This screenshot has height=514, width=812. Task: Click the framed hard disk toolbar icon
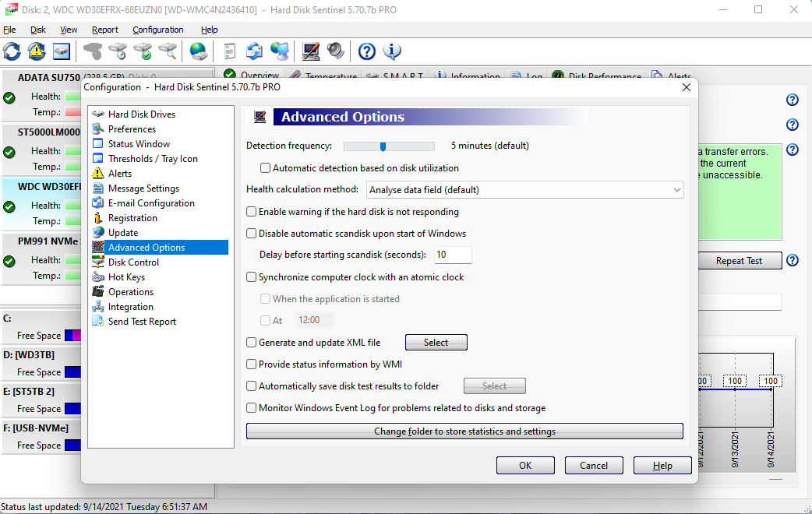tap(61, 51)
